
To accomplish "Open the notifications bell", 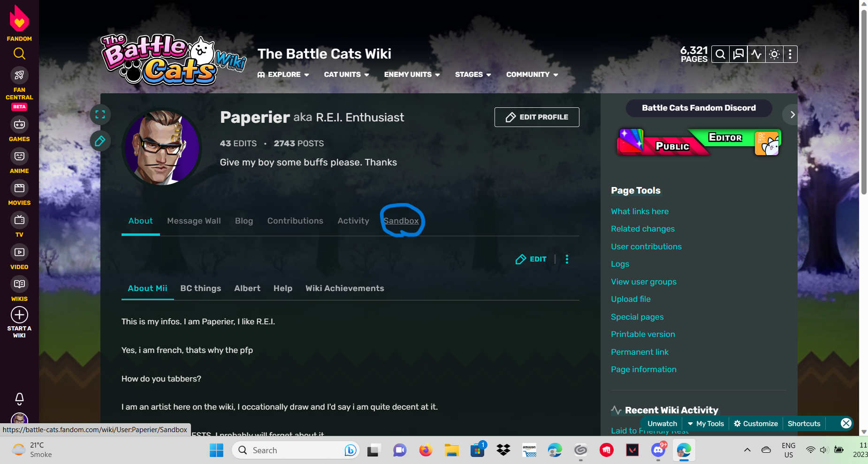I will click(19, 398).
